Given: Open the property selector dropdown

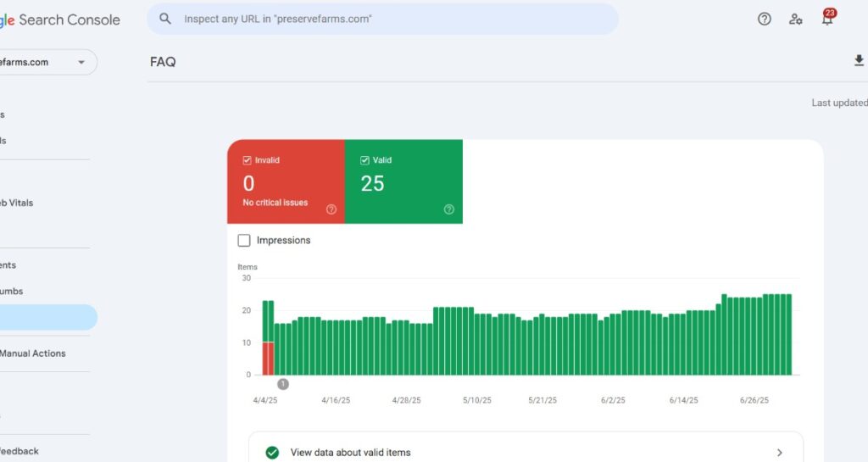Looking at the screenshot, I should pos(48,62).
